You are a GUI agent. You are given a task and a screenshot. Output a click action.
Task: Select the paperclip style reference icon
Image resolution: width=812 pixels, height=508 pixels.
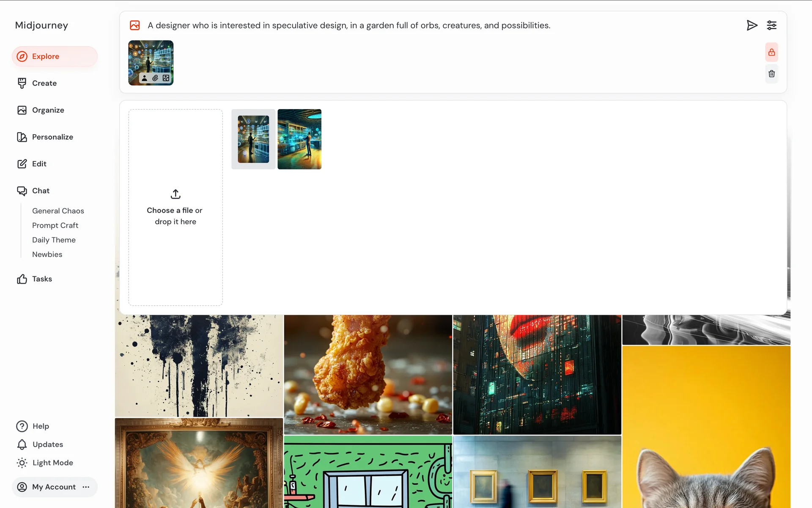155,78
